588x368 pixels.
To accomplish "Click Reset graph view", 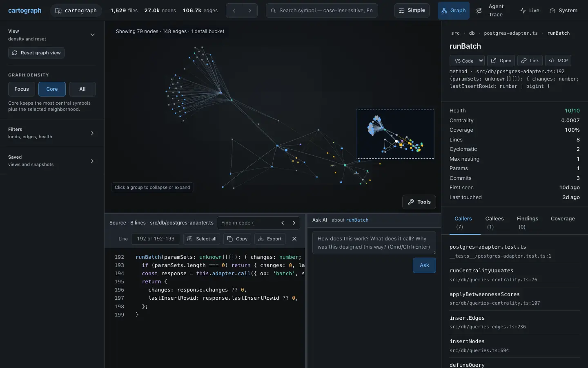I will coord(36,53).
